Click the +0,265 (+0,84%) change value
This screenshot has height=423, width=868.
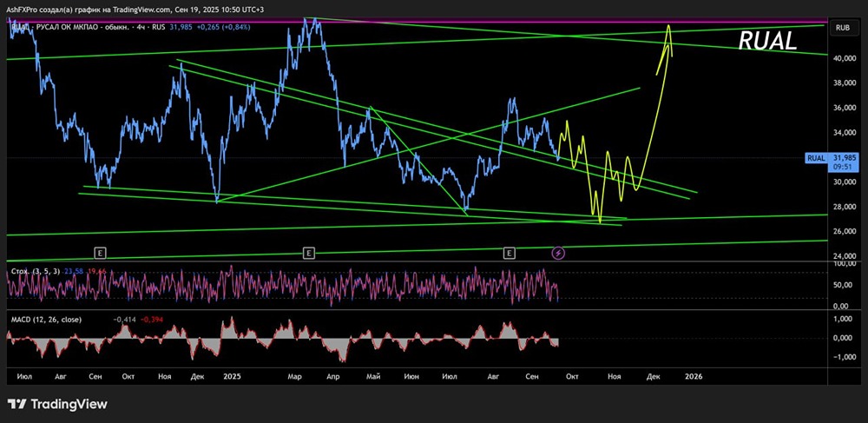[x=224, y=27]
